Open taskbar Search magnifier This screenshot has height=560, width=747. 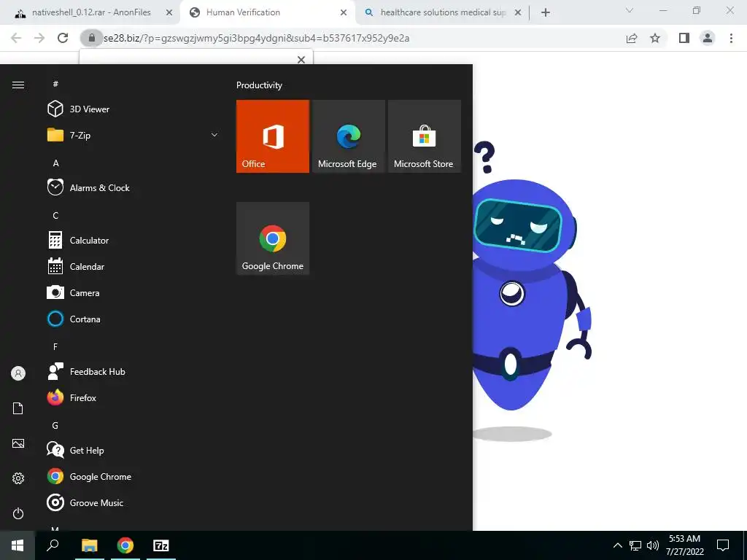53,545
